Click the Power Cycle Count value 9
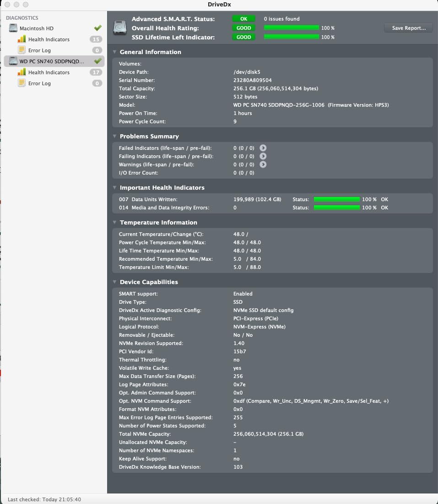 235,121
